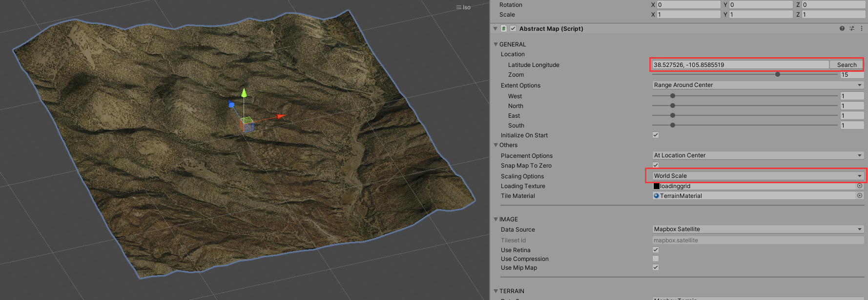Select the green Y-axis gizmo arrow
Image resolution: width=868 pixels, height=300 pixels.
244,93
